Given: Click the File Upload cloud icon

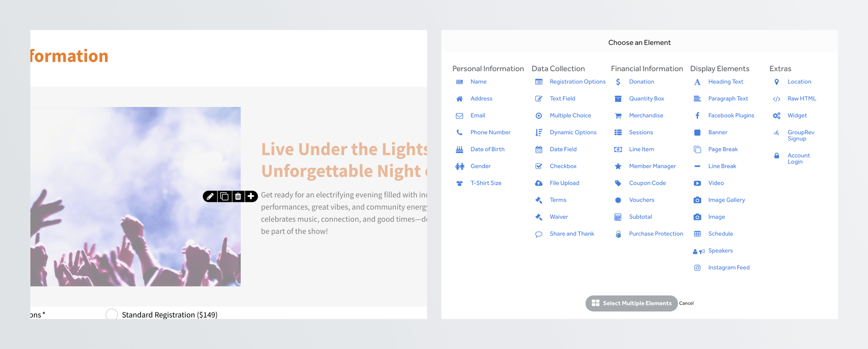Looking at the screenshot, I should point(539,183).
